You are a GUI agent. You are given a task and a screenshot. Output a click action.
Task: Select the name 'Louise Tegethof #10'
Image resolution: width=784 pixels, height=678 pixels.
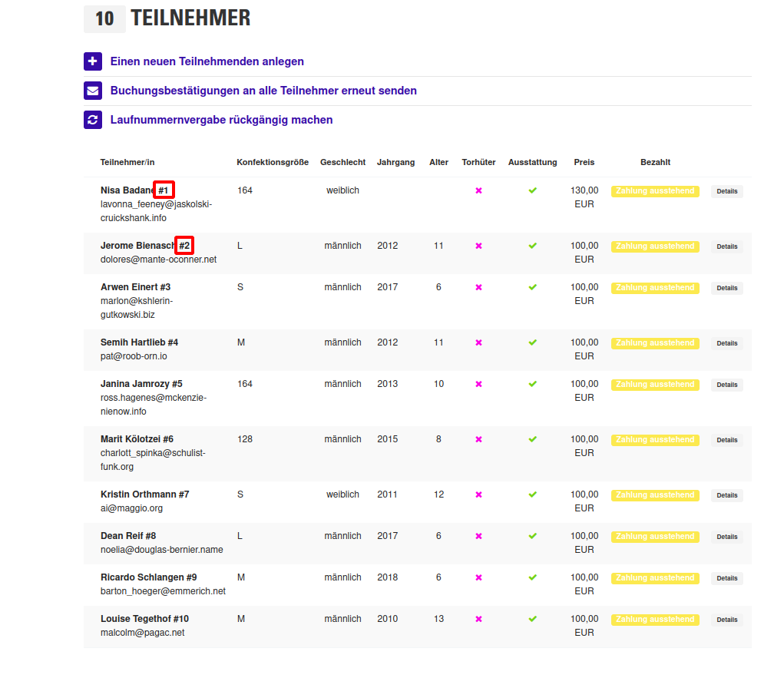click(145, 619)
